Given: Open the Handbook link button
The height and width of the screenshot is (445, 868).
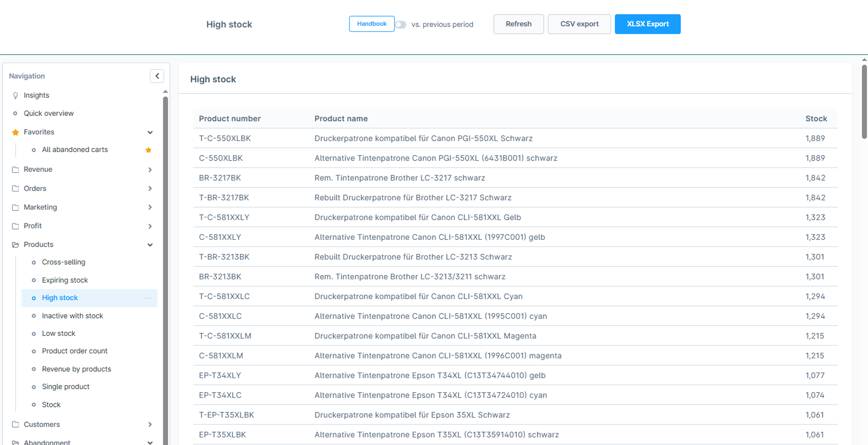Looking at the screenshot, I should click(372, 24).
